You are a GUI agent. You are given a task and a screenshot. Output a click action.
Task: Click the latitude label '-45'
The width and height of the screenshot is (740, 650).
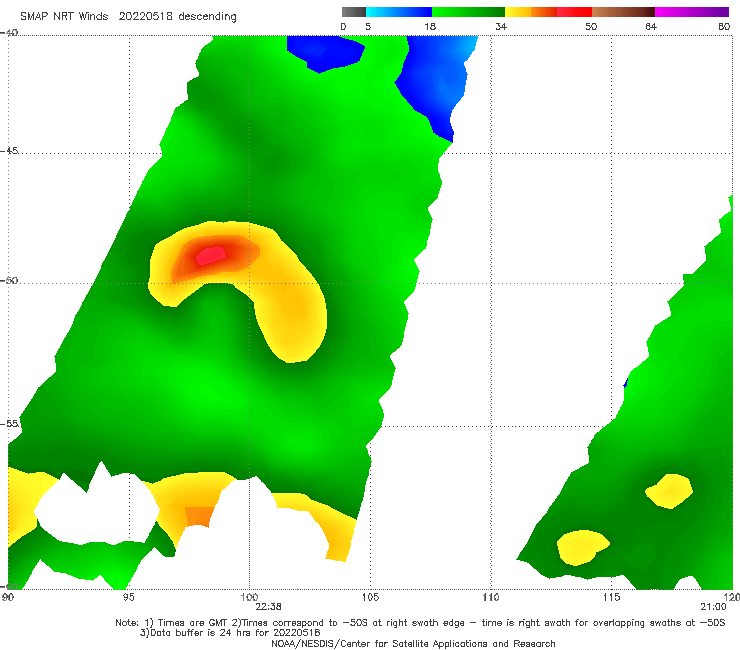(9, 151)
